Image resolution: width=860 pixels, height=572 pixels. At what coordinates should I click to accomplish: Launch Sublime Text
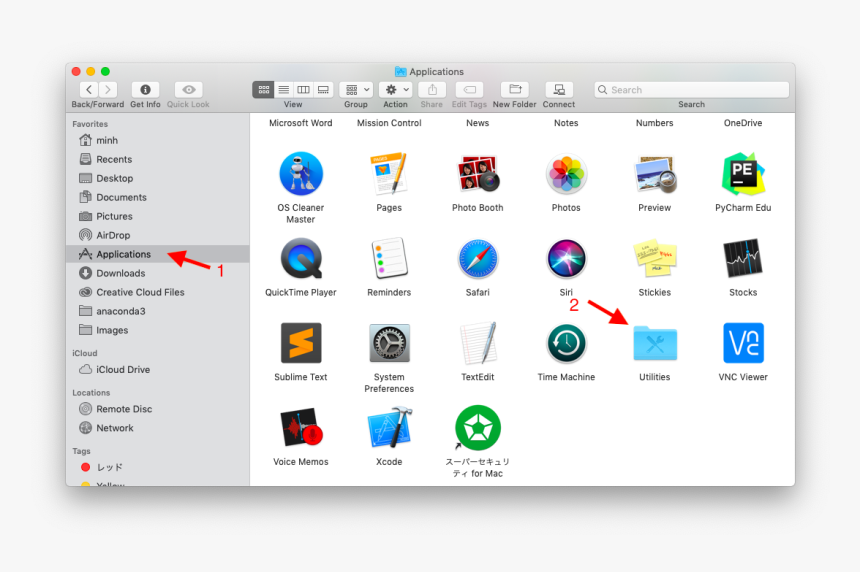[x=301, y=344]
